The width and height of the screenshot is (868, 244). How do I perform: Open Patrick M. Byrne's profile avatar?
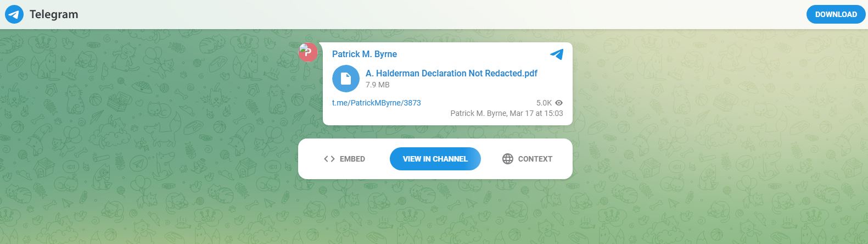click(x=308, y=52)
